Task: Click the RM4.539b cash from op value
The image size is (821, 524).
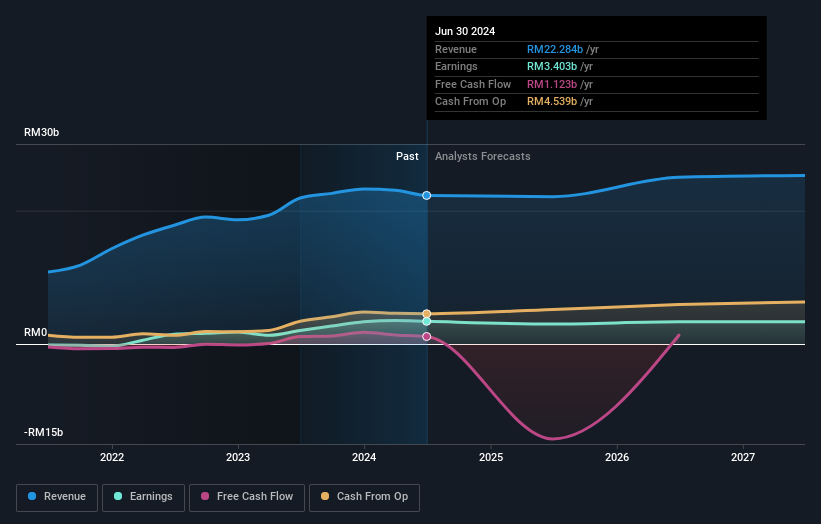Action: click(552, 102)
